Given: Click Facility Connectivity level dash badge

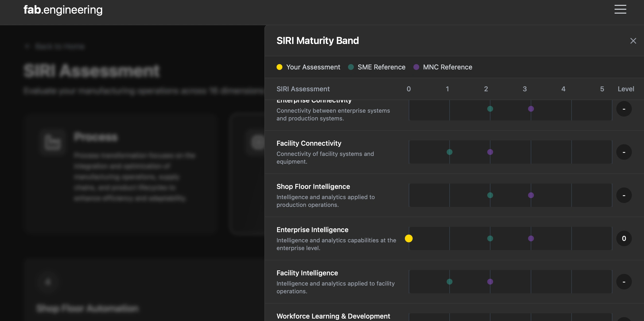Looking at the screenshot, I should pyautogui.click(x=624, y=152).
